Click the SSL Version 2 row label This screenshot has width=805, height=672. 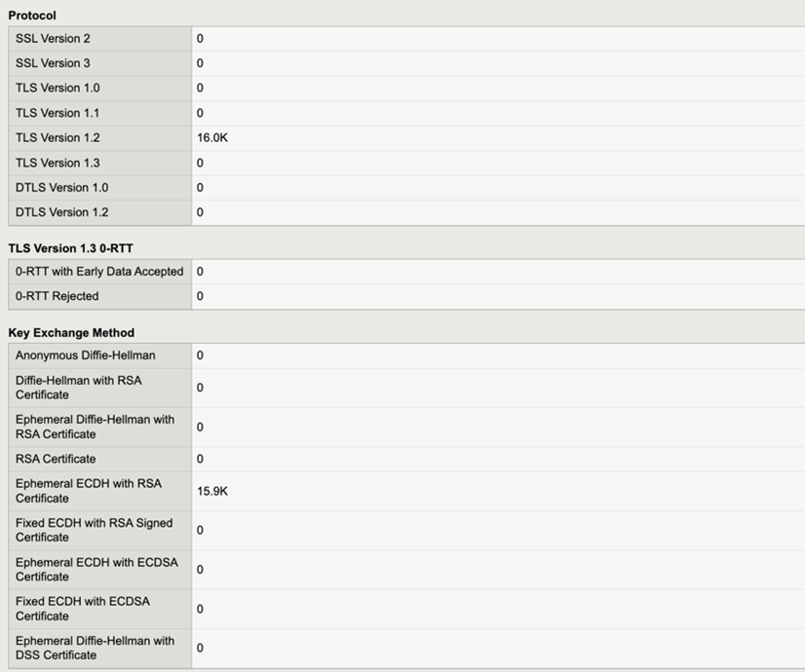(53, 39)
